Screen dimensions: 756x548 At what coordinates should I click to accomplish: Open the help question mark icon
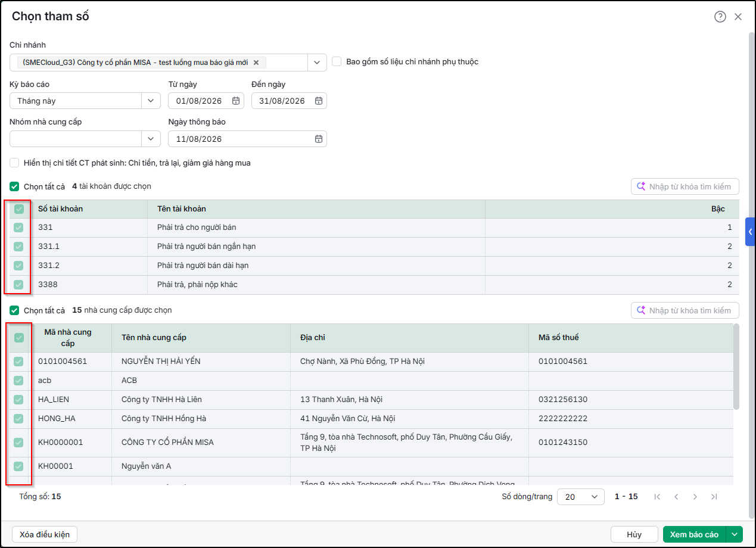coord(720,17)
